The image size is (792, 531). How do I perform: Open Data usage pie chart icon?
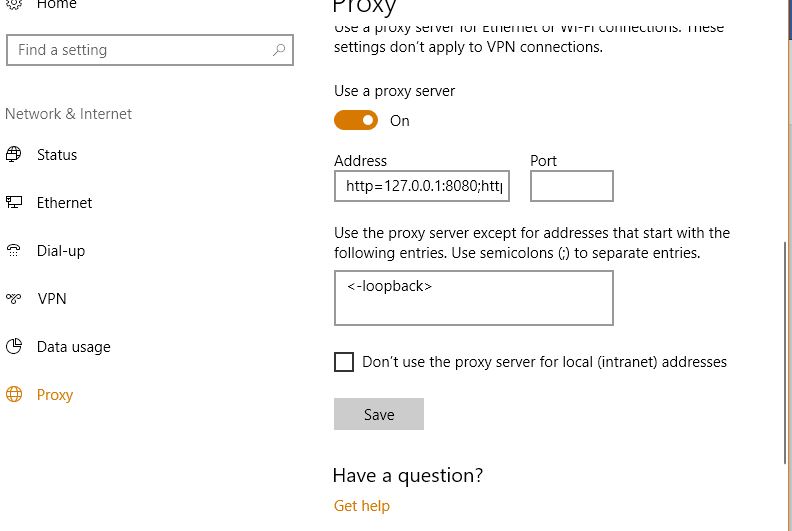(14, 346)
